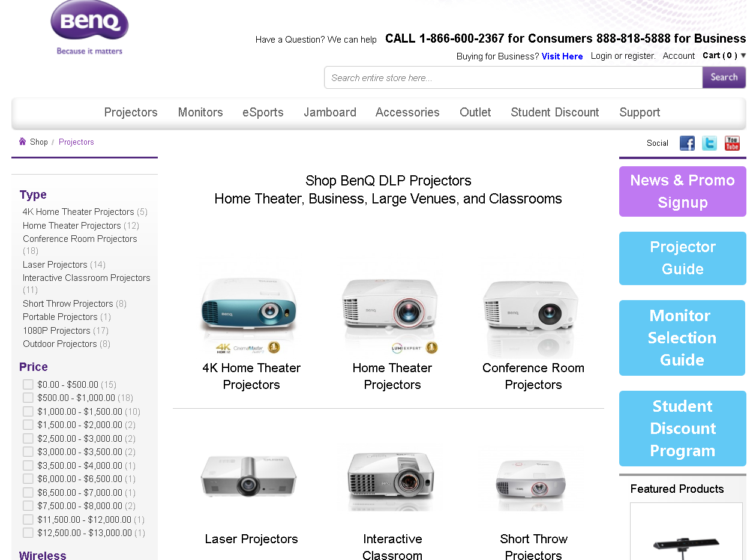Viewport: 756px width, 560px height.
Task: Click the home icon in breadcrumb
Action: coord(22,142)
